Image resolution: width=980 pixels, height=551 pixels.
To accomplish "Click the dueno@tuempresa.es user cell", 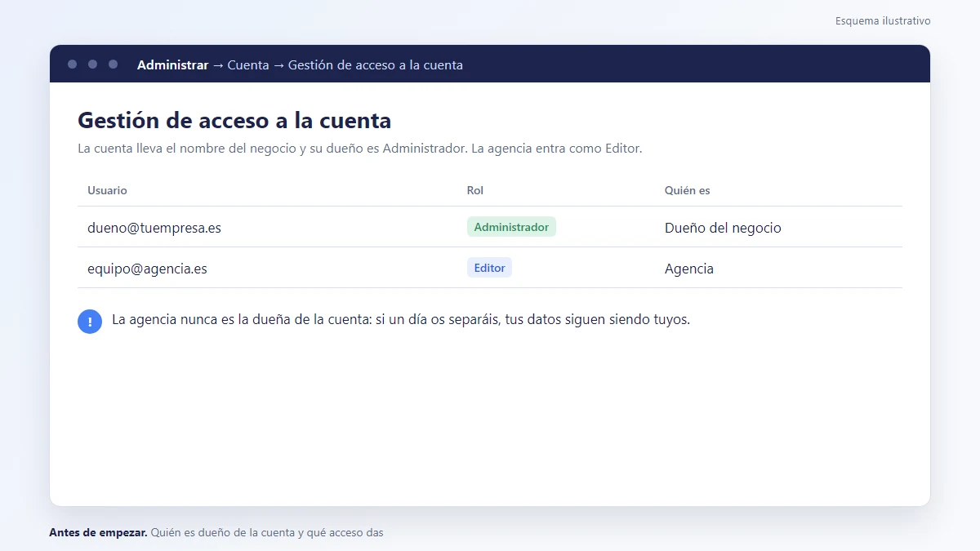I will click(154, 228).
